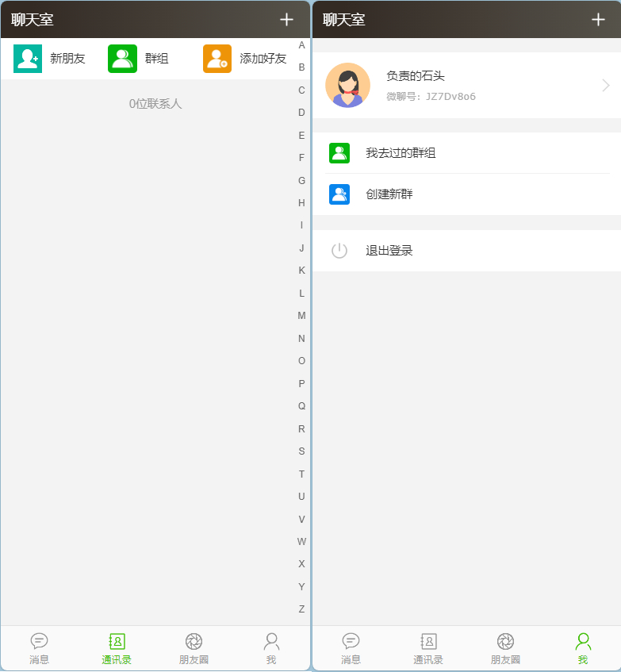Jump to letter Z in alphabet index
The width and height of the screenshot is (621, 672).
(x=301, y=609)
